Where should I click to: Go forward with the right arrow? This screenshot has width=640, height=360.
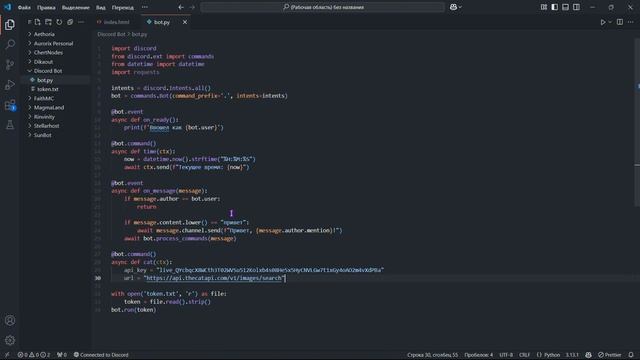click(192, 7)
